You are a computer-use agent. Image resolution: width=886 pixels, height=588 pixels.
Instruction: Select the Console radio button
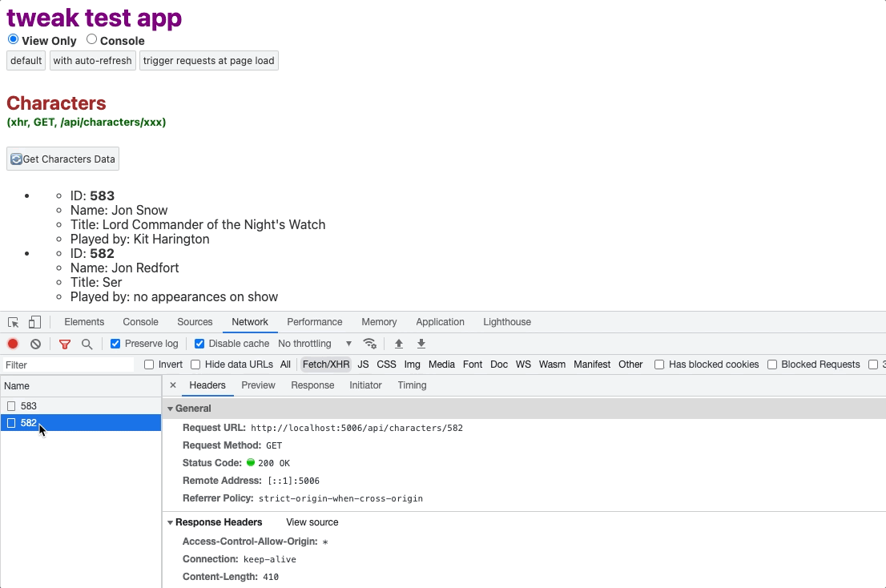click(x=91, y=39)
